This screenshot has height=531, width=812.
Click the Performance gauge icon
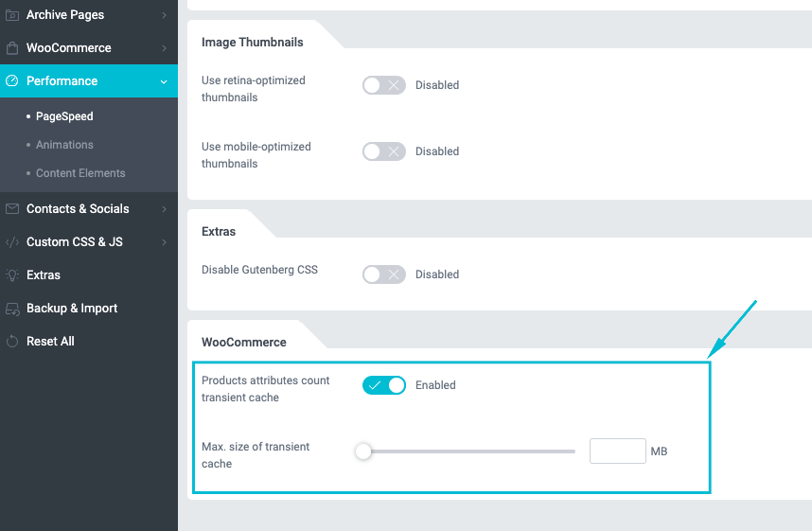point(11,81)
